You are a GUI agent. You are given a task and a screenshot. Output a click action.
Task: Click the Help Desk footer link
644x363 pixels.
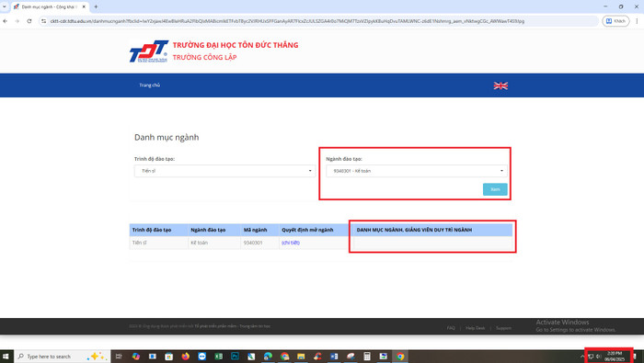476,328
